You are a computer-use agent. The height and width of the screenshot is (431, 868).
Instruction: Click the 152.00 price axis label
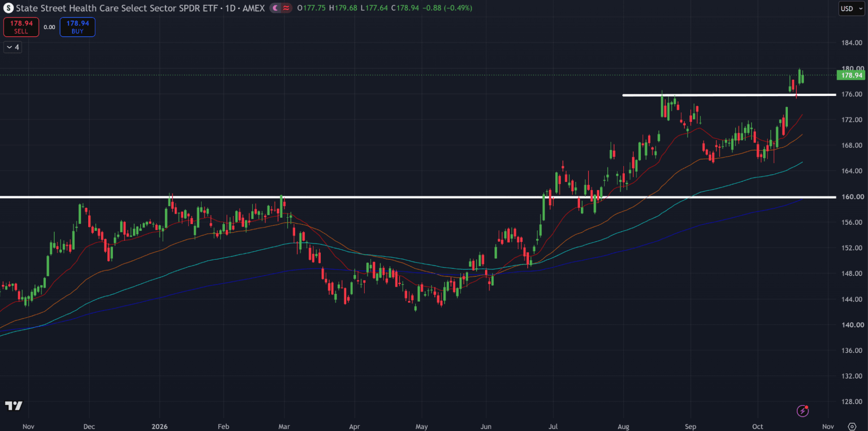(851, 248)
